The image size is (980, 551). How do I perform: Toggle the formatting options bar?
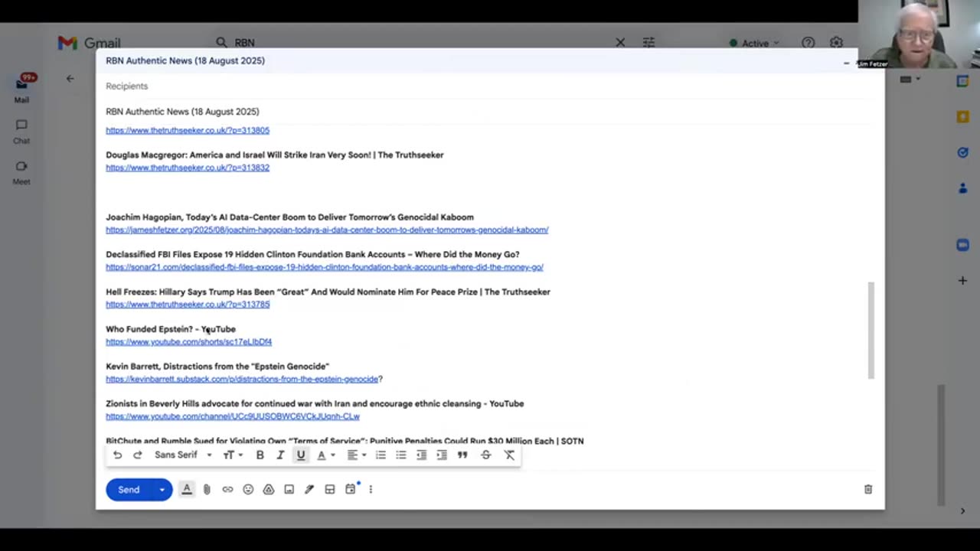[x=187, y=489]
